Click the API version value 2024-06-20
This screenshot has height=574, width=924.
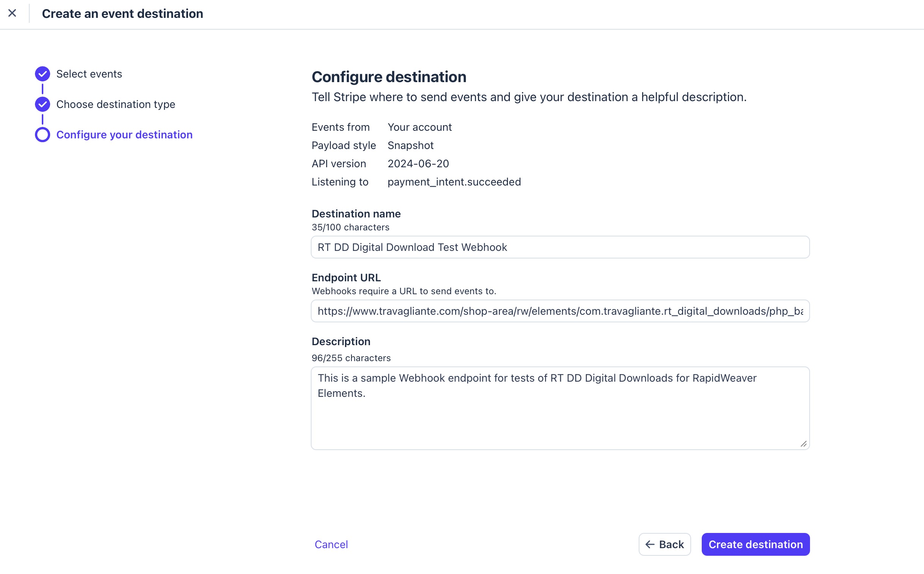point(418,163)
